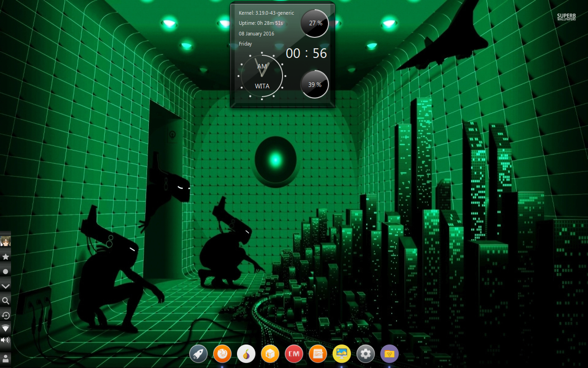Open the orange notepad text editor icon
Image resolution: width=588 pixels, height=368 pixels.
coord(318,354)
